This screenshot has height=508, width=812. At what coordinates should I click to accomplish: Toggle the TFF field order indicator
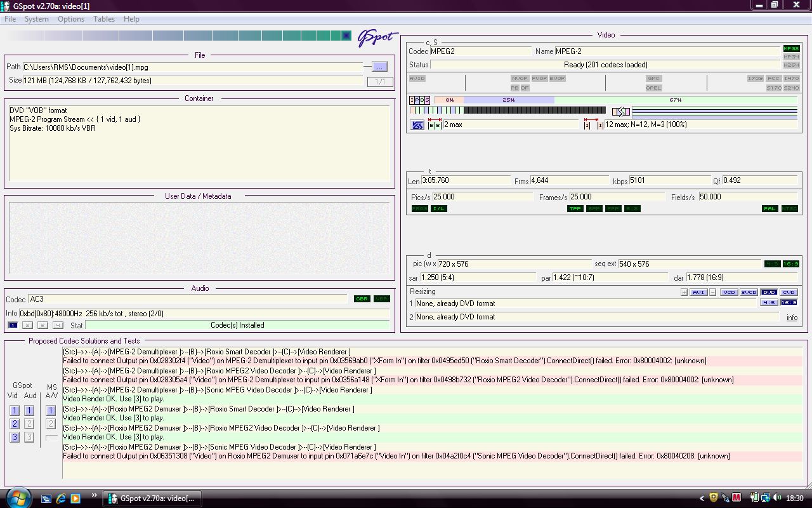pyautogui.click(x=575, y=208)
